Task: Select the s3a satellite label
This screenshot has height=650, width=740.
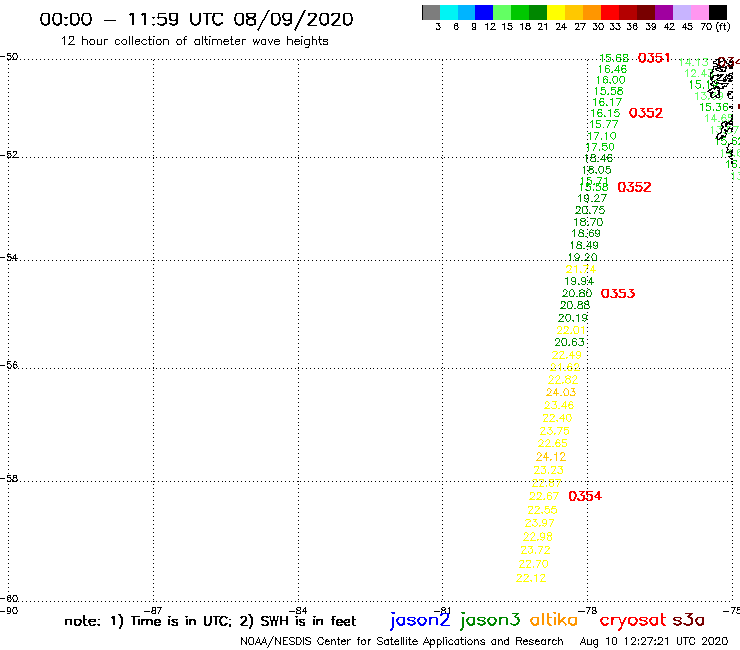Action: pyautogui.click(x=688, y=620)
